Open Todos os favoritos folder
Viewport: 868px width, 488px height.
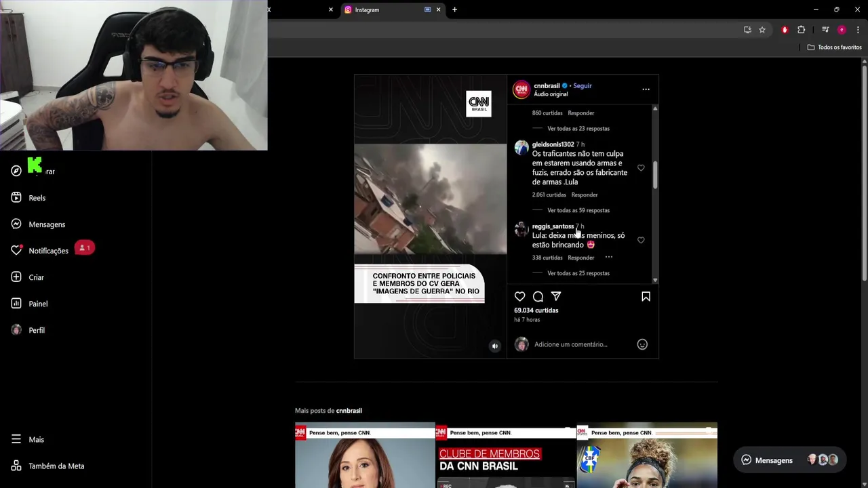(x=834, y=47)
